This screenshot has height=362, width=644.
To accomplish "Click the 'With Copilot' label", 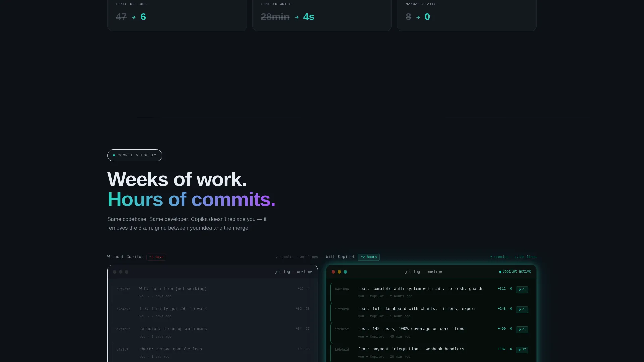I will tap(340, 257).
